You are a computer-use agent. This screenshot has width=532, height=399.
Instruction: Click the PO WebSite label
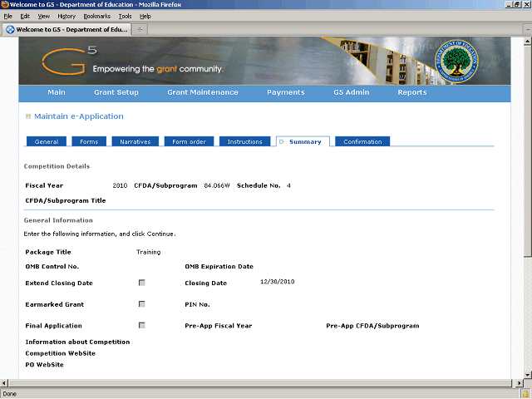(44, 365)
